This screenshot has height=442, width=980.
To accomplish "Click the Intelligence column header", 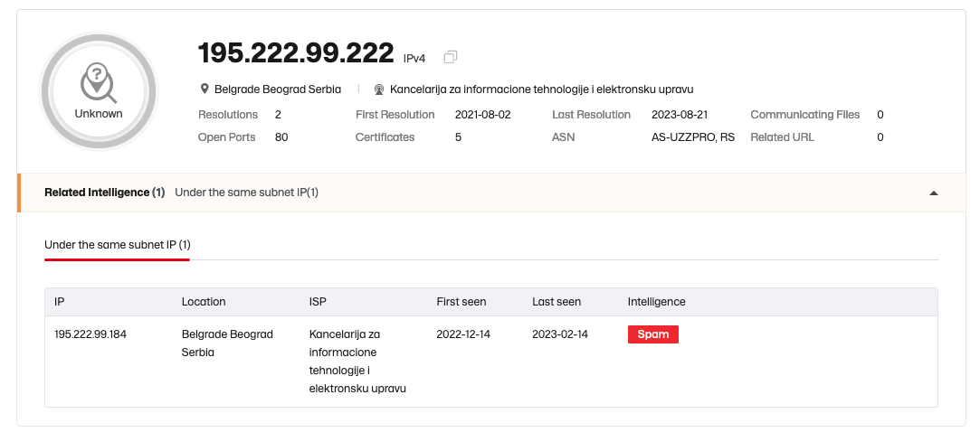I will coord(656,302).
